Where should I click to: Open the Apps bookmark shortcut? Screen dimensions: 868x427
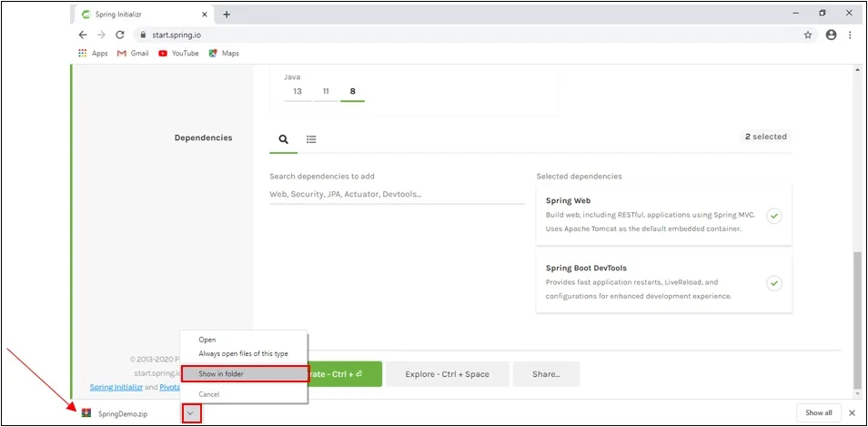93,53
